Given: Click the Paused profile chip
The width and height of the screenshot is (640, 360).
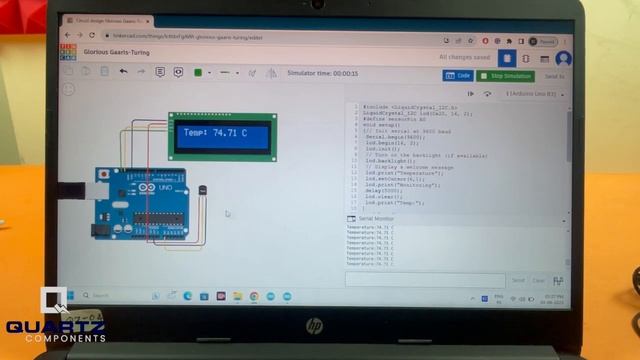Looking at the screenshot, I should point(542,41).
